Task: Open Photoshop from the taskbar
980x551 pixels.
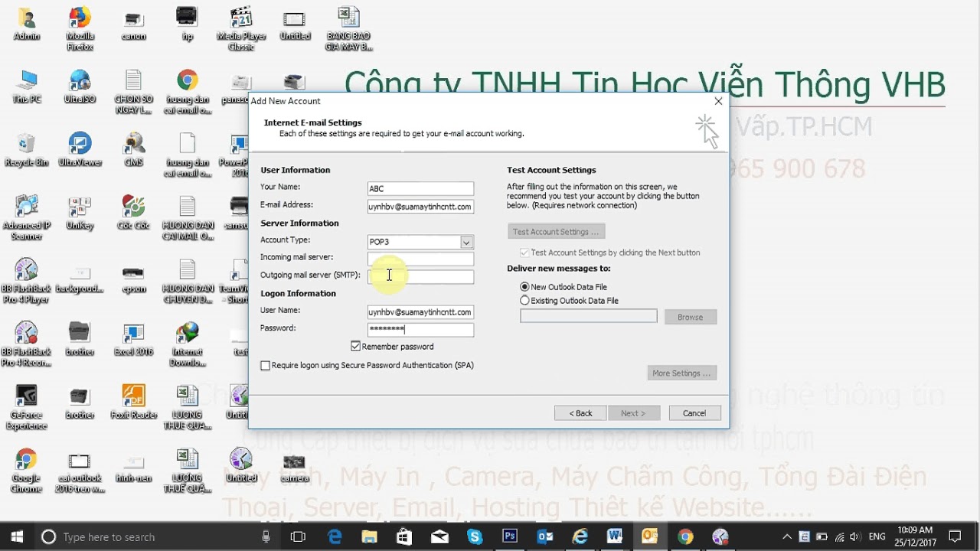Action: pyautogui.click(x=510, y=536)
